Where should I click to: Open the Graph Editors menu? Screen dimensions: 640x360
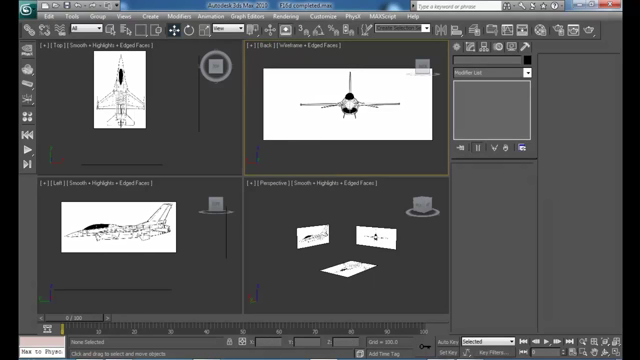[247, 16]
